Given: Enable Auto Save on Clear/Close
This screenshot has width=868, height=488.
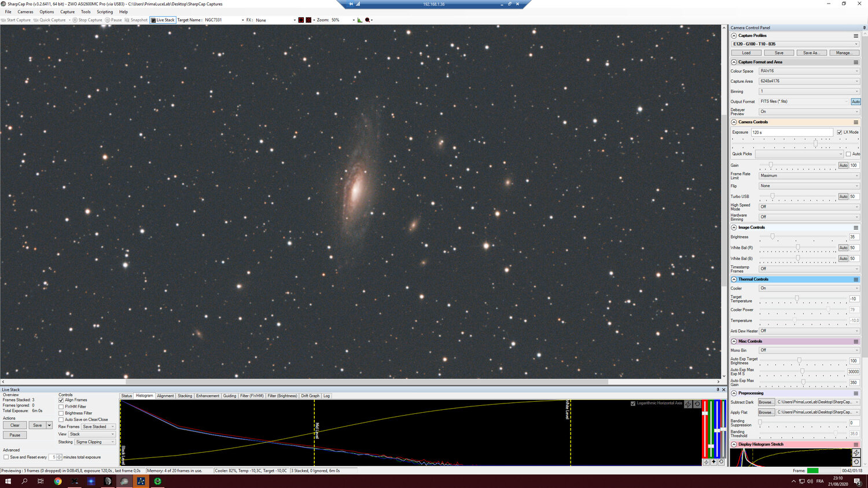Looking at the screenshot, I should click(x=61, y=420).
